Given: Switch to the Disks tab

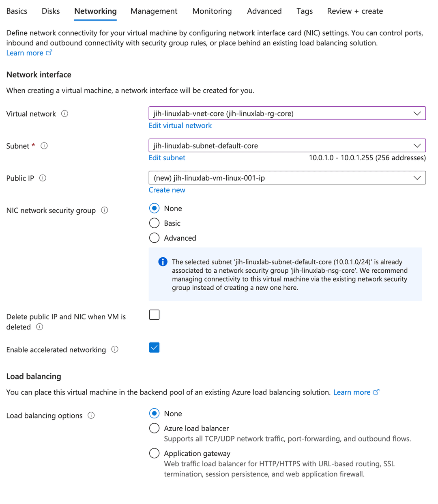Looking at the screenshot, I should coord(51,11).
